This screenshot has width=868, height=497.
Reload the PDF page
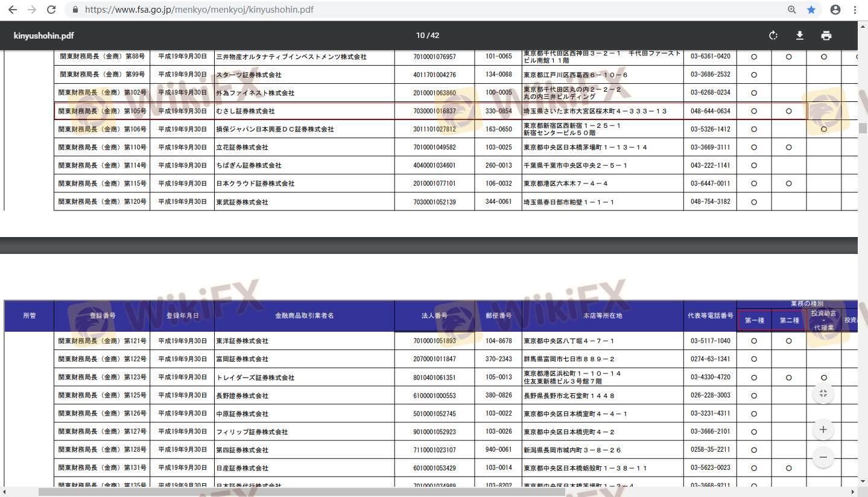pos(51,10)
